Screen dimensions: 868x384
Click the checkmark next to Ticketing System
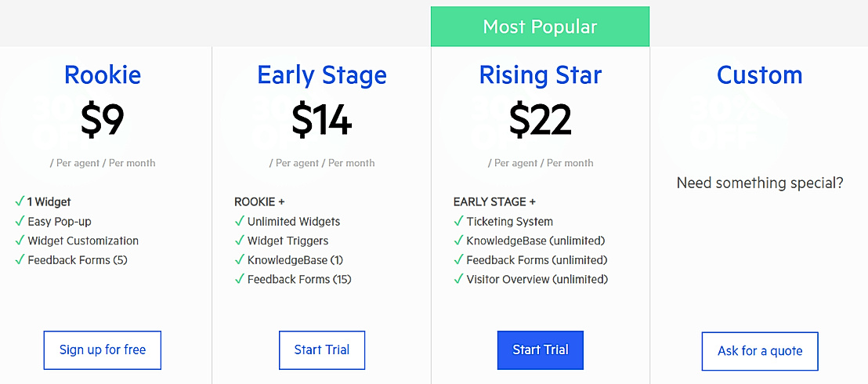click(458, 221)
